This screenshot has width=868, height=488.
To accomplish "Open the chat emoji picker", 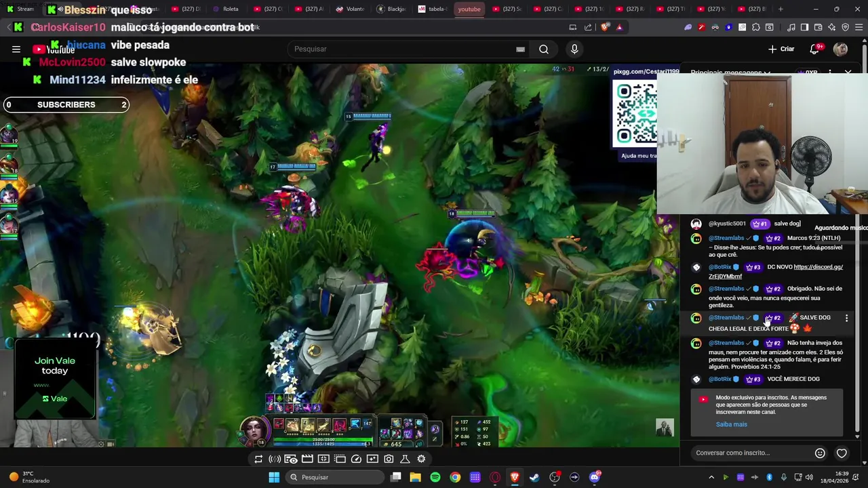I will 820,453.
